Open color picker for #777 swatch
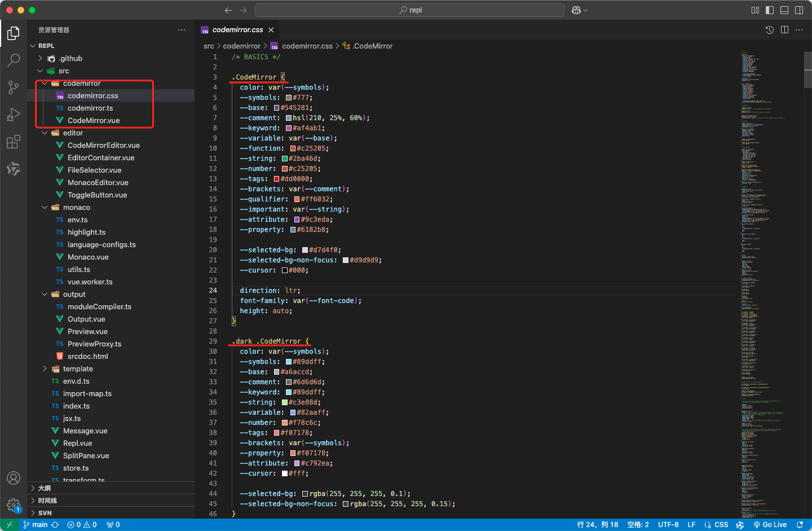This screenshot has height=531, width=812. point(289,98)
